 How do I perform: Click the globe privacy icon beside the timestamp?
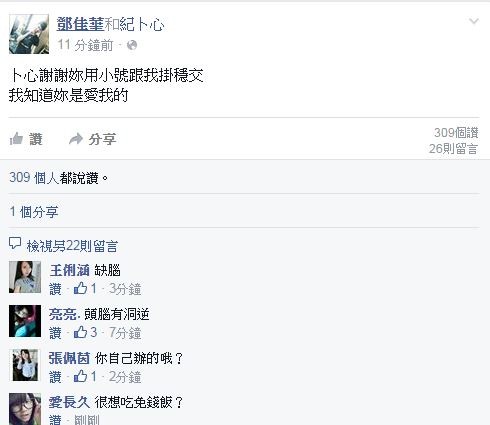[x=132, y=45]
